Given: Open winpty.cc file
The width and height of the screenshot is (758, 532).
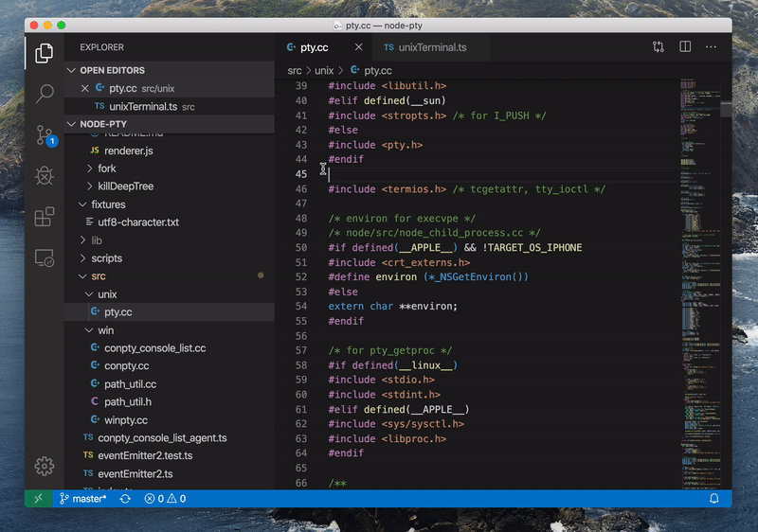Looking at the screenshot, I should click(170, 420).
